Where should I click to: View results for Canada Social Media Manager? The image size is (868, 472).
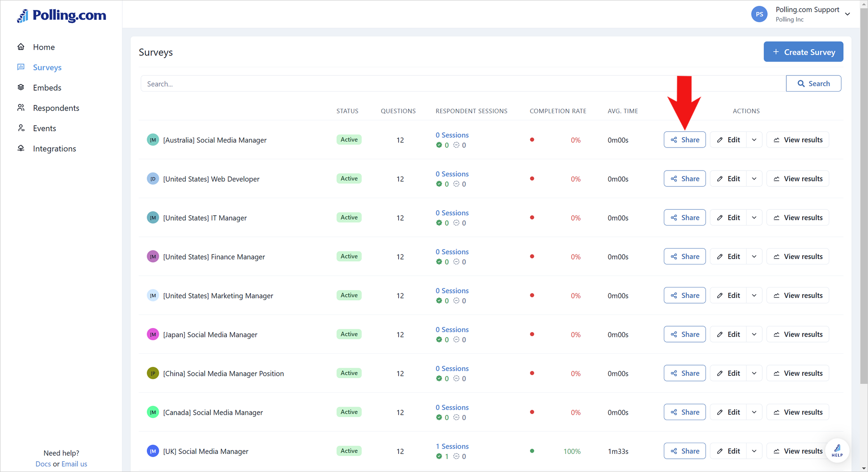798,412
